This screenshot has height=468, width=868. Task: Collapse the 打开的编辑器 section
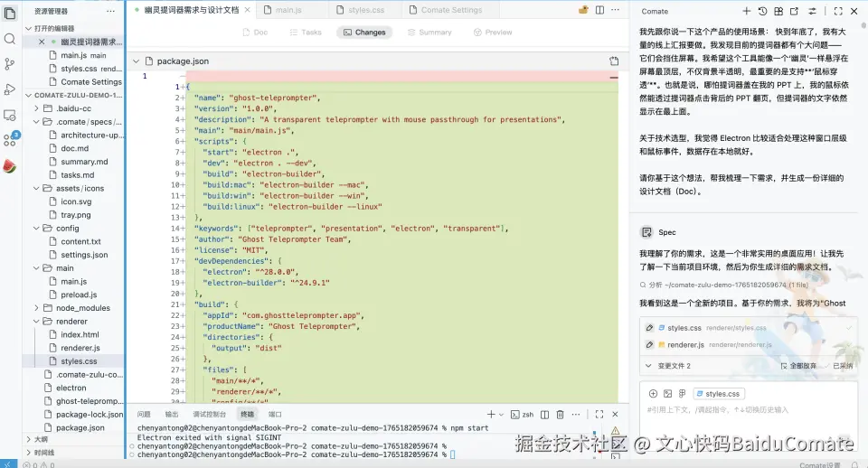pyautogui.click(x=29, y=28)
